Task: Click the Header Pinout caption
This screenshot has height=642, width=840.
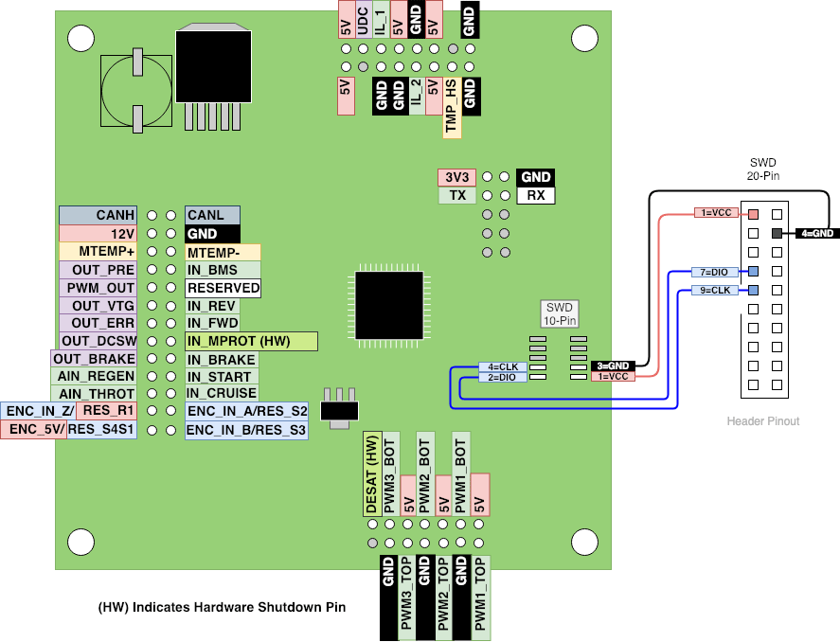Action: (x=762, y=420)
